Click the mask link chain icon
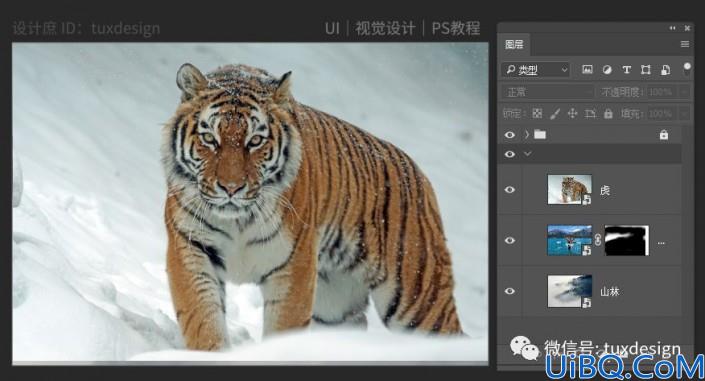The width and height of the screenshot is (705, 381). pyautogui.click(x=598, y=240)
